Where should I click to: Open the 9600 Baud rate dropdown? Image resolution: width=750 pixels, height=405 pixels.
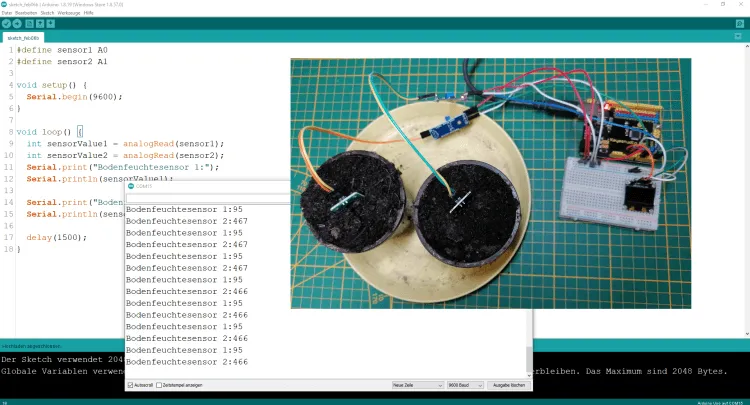coord(465,384)
